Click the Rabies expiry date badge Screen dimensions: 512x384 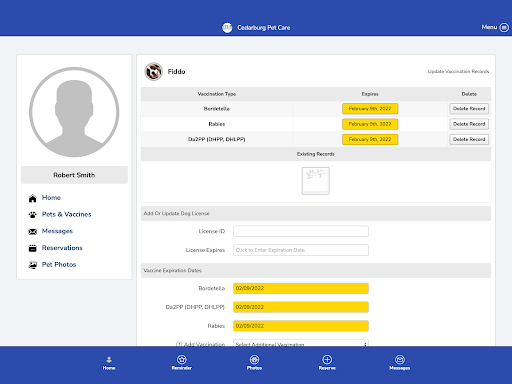(x=370, y=124)
